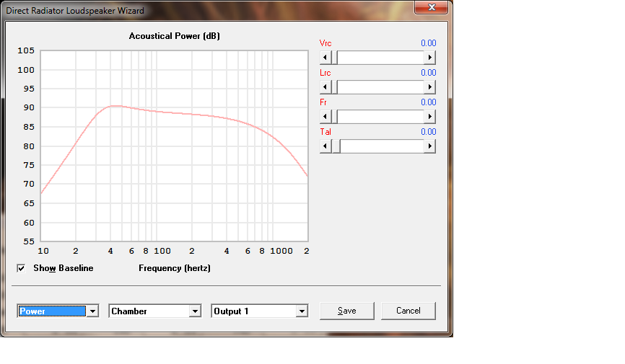Click the Acoustical Power (dB) chart title
625x364 pixels.
click(174, 36)
